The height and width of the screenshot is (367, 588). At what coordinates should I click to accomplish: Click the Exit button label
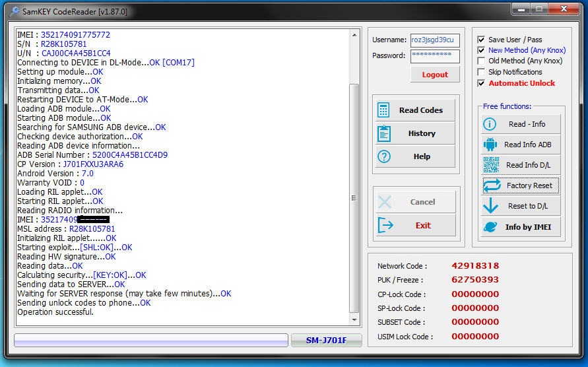click(423, 225)
